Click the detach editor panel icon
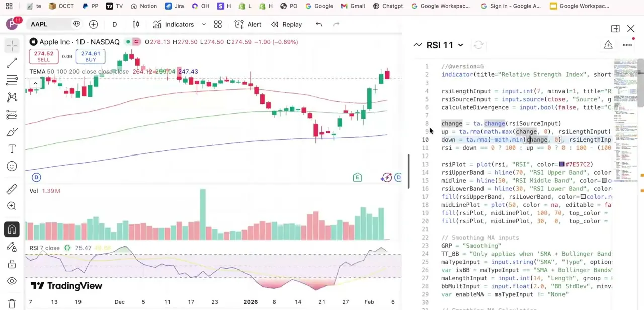644x310 pixels. [x=615, y=29]
